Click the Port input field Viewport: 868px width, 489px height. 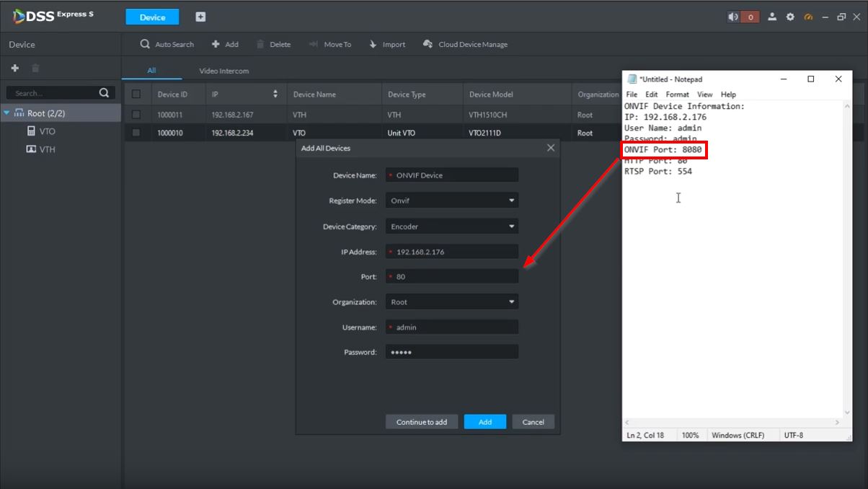(453, 276)
